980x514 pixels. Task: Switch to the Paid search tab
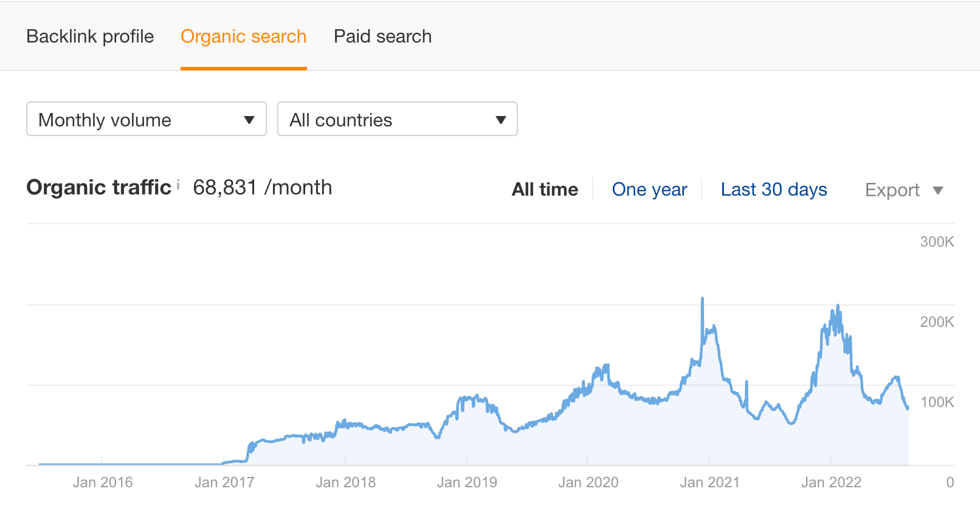382,36
